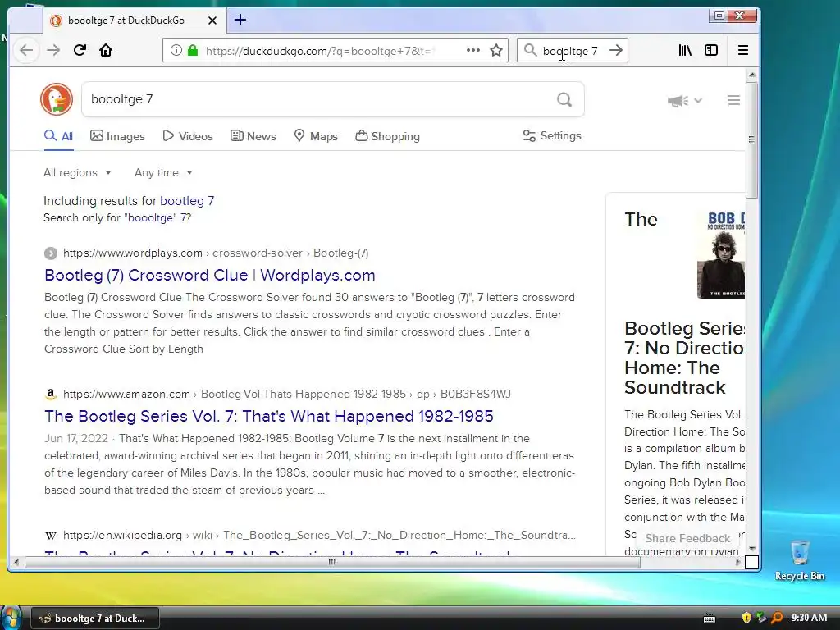Open the Windows Start orb

tap(11, 618)
